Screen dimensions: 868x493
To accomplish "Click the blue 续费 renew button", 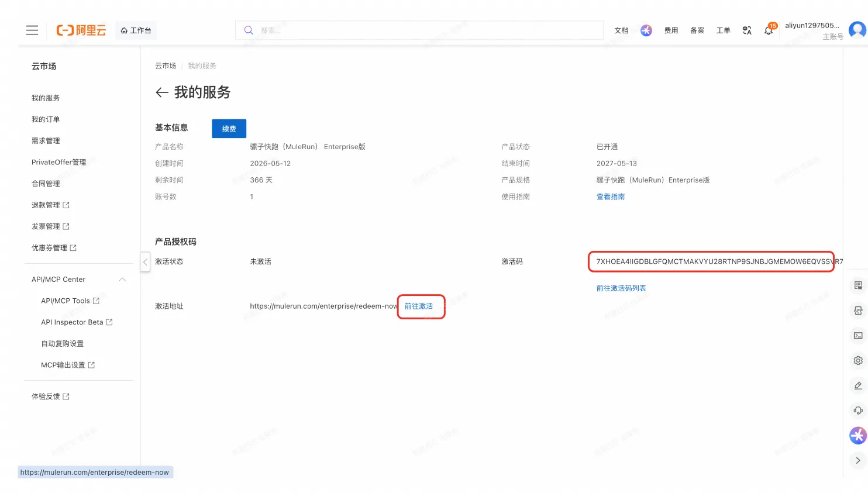I will coord(229,129).
